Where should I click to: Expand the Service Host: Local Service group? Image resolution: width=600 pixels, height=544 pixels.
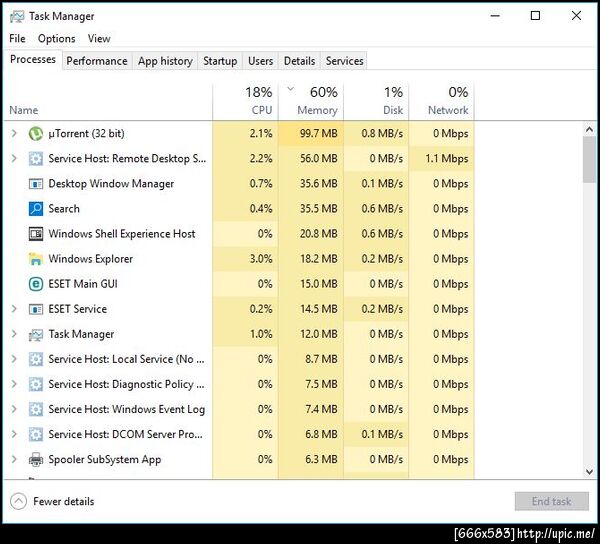click(x=14, y=359)
